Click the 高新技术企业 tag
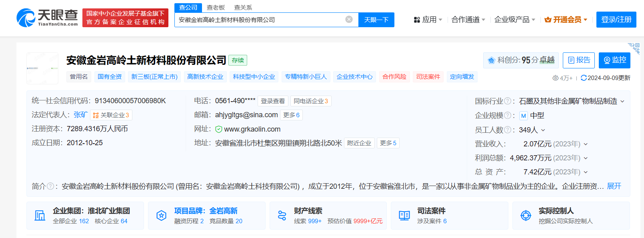This screenshot has width=644, height=238. 205,77
